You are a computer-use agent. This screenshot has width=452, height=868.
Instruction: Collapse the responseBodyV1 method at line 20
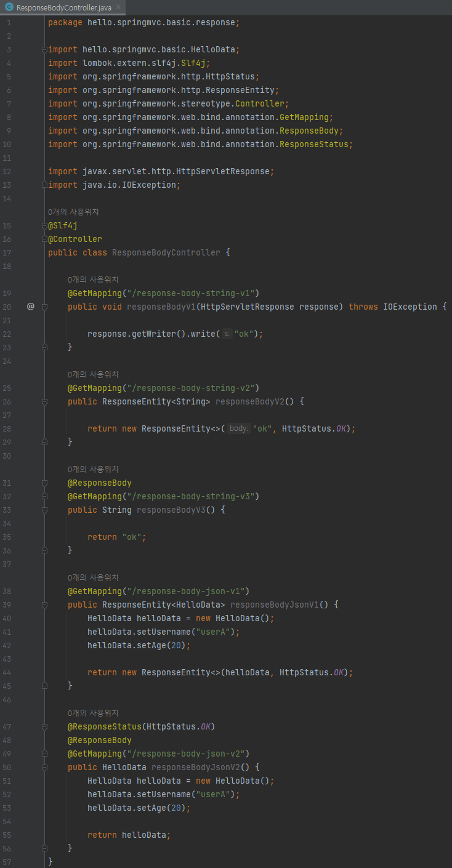pos(44,307)
